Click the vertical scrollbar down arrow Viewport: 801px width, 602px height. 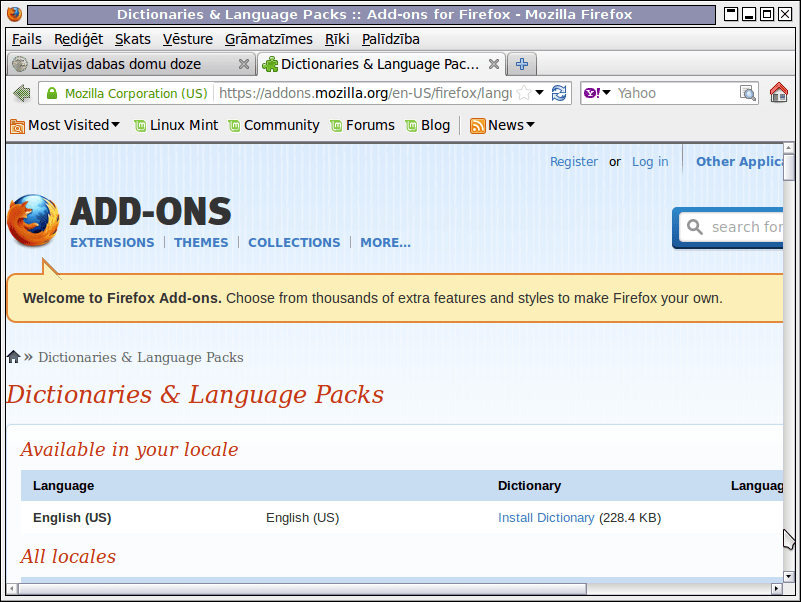(789, 576)
